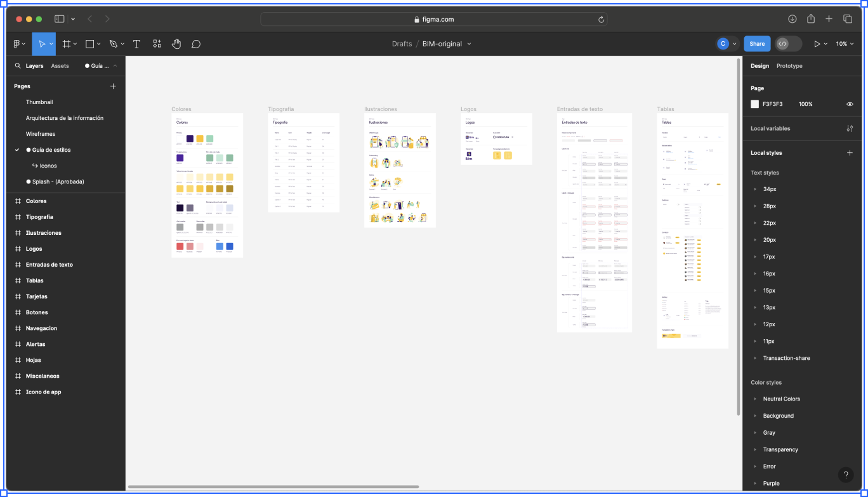
Task: Open a new Safari tab
Action: pos(829,19)
